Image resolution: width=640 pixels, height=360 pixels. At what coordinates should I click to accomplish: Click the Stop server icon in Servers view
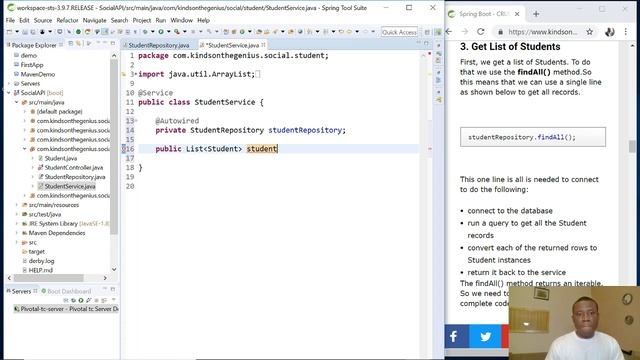click(96, 300)
